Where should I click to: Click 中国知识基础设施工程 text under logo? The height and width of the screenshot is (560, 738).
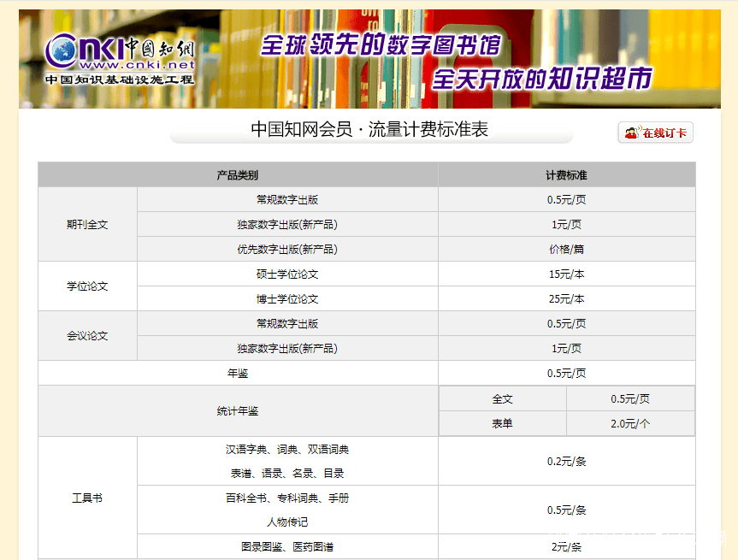click(x=120, y=80)
